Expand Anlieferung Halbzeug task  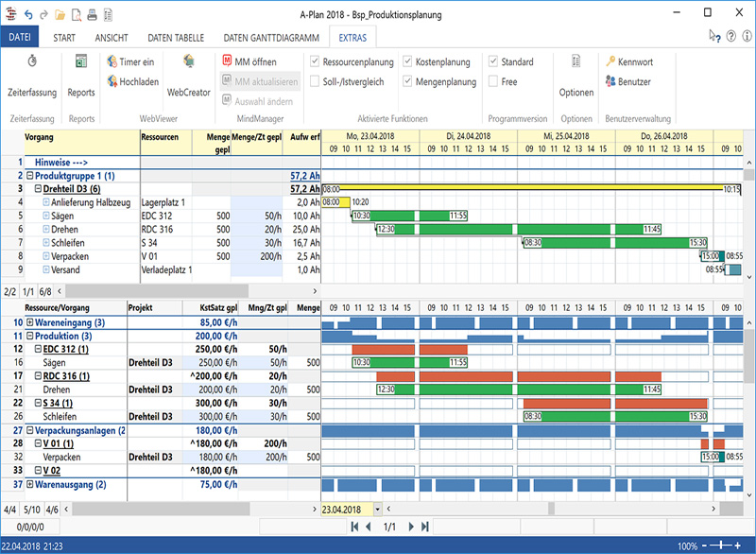click(46, 202)
